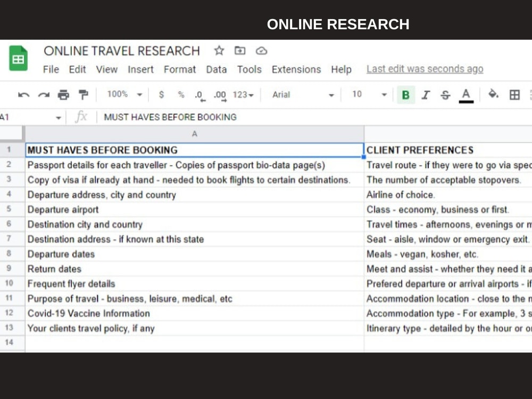Open the zoom 100% dropdown
The width and height of the screenshot is (532, 399).
click(x=124, y=94)
